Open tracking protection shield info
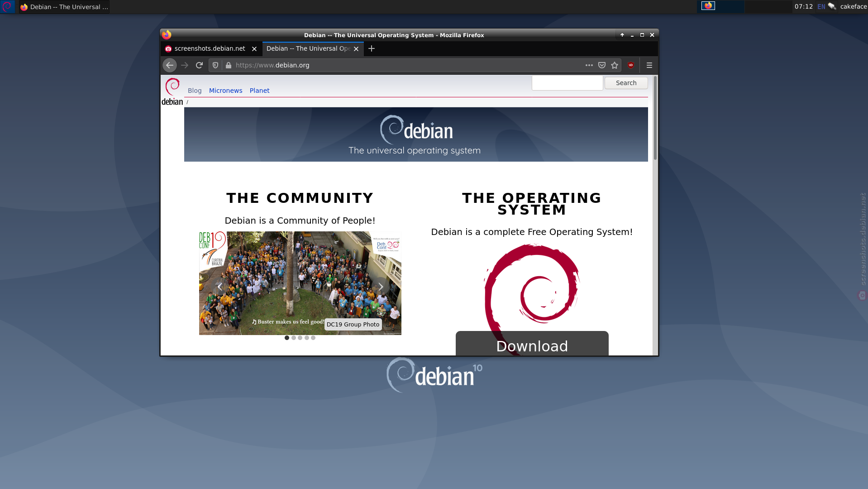The image size is (868, 489). 215,65
